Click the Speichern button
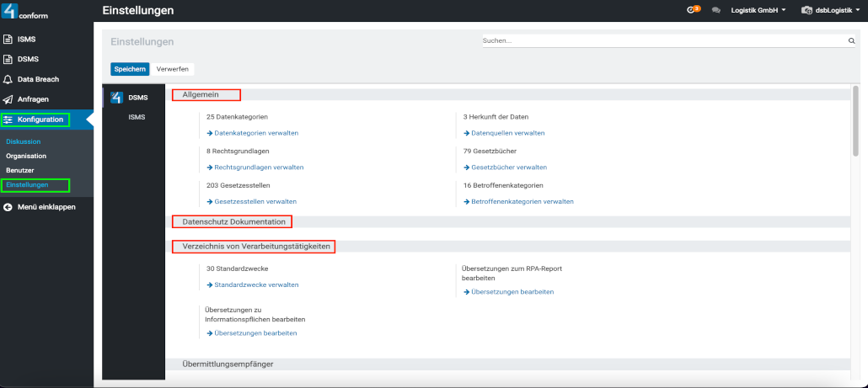The image size is (868, 388). coord(129,69)
